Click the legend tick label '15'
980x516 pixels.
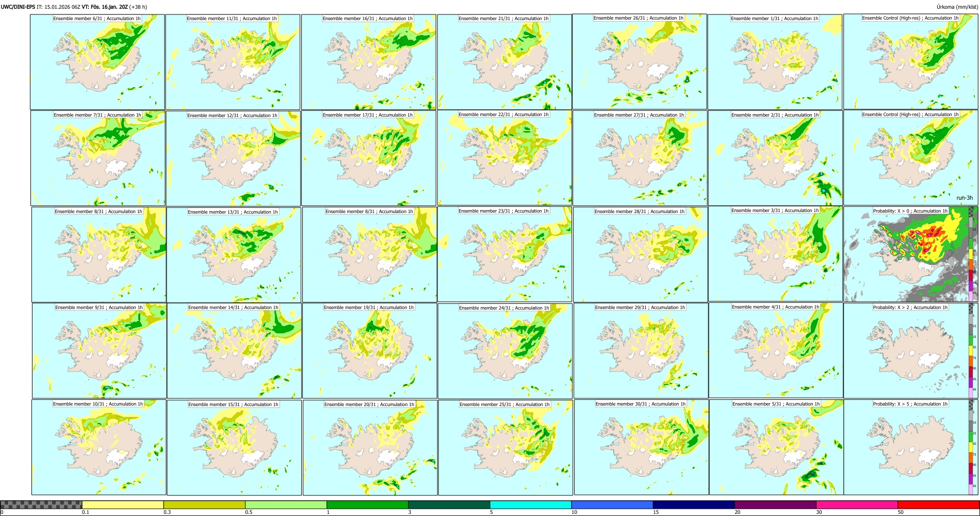(656, 512)
